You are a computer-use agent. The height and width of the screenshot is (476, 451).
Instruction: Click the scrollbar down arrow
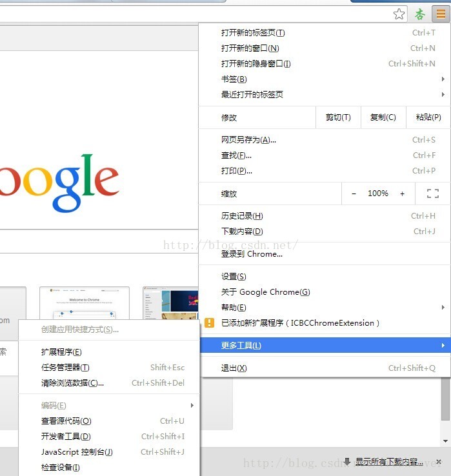[x=445, y=441]
